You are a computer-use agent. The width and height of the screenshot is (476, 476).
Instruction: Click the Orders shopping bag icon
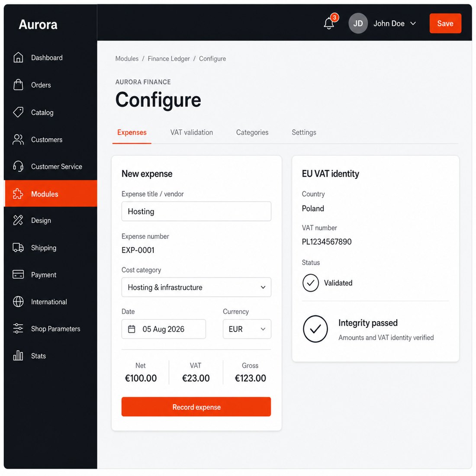(x=18, y=85)
